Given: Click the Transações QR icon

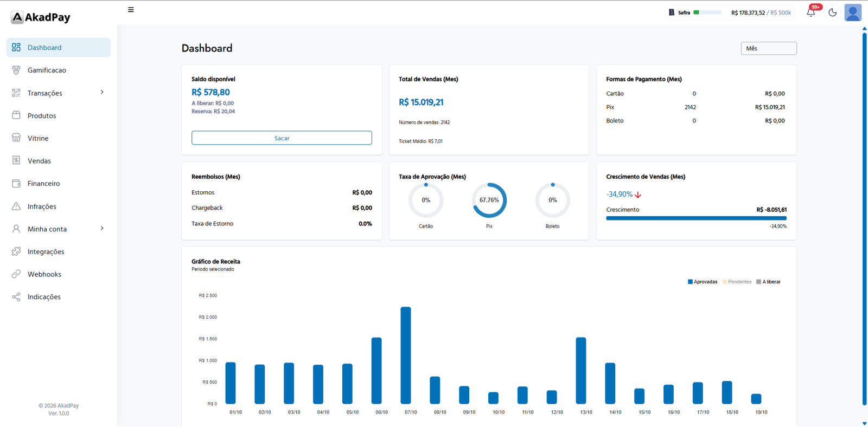Looking at the screenshot, I should click(16, 93).
